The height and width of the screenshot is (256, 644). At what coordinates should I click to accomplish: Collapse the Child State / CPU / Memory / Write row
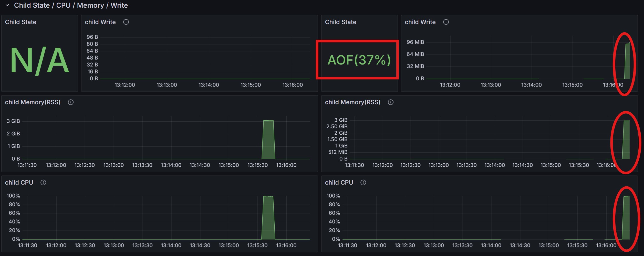(x=7, y=5)
